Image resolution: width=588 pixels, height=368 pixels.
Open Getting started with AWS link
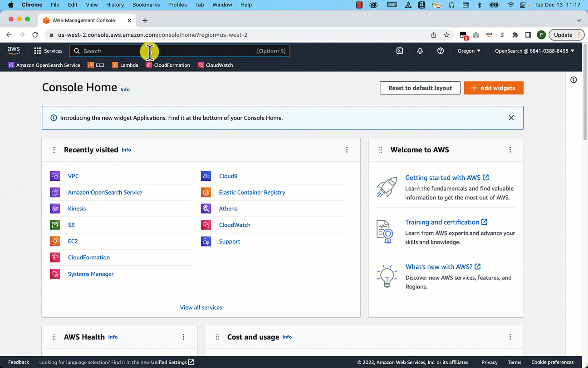[447, 178]
